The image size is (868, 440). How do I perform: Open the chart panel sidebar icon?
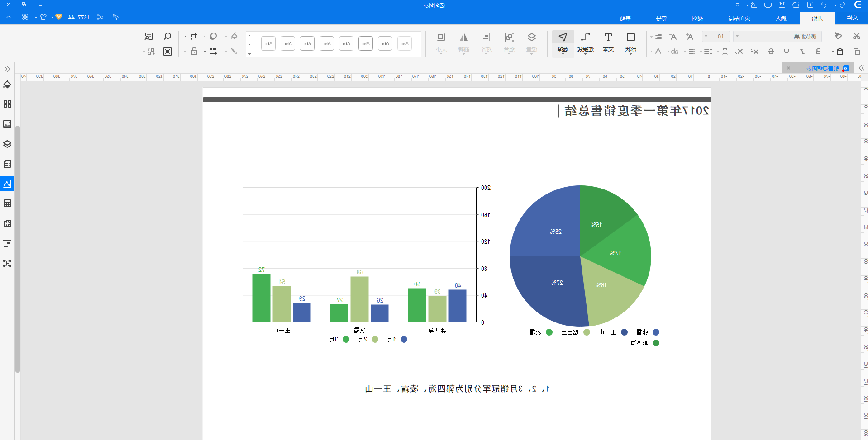coord(7,184)
